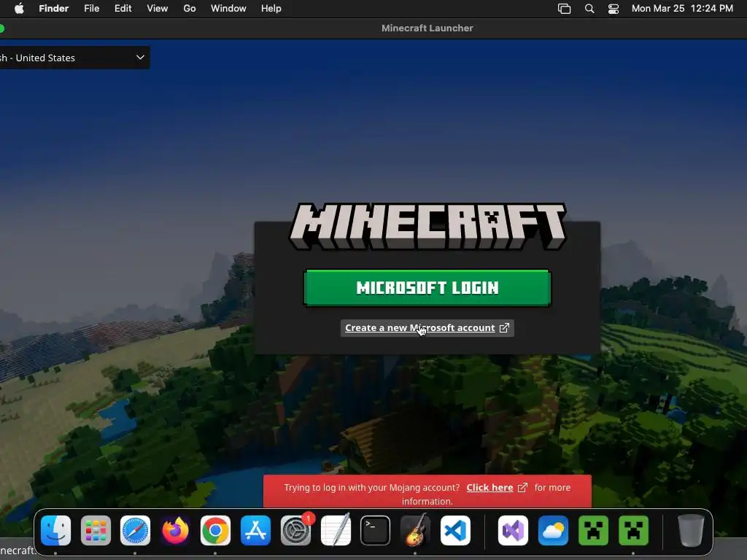The height and width of the screenshot is (560, 747).
Task: Open the Go menu
Action: click(190, 8)
